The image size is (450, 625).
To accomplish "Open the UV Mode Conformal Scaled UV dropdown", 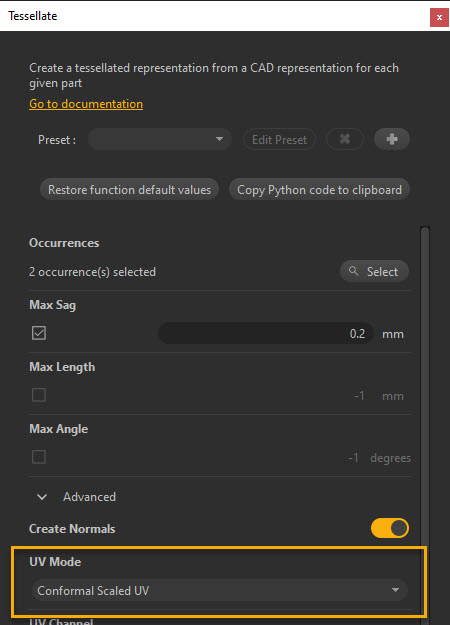I will 220,590.
